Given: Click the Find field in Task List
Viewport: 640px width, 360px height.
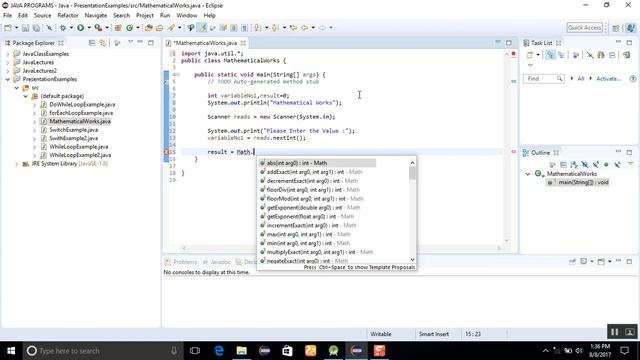Looking at the screenshot, I should pyautogui.click(x=544, y=78).
